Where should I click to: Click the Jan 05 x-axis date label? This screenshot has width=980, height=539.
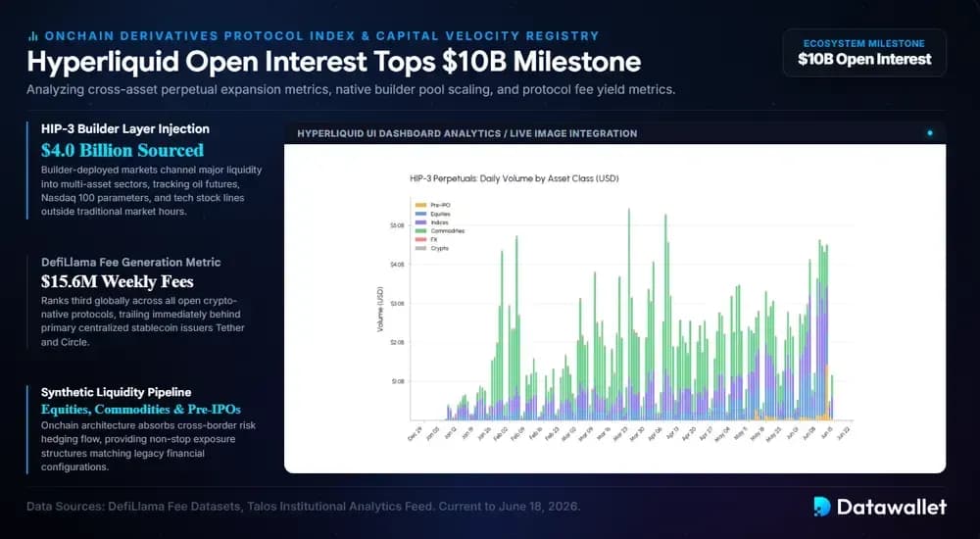(432, 433)
